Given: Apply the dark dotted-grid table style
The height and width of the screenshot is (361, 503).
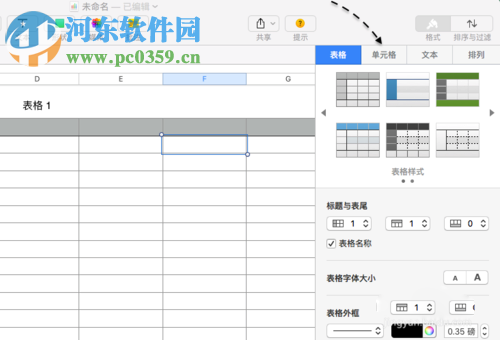Looking at the screenshot, I should point(408,140).
